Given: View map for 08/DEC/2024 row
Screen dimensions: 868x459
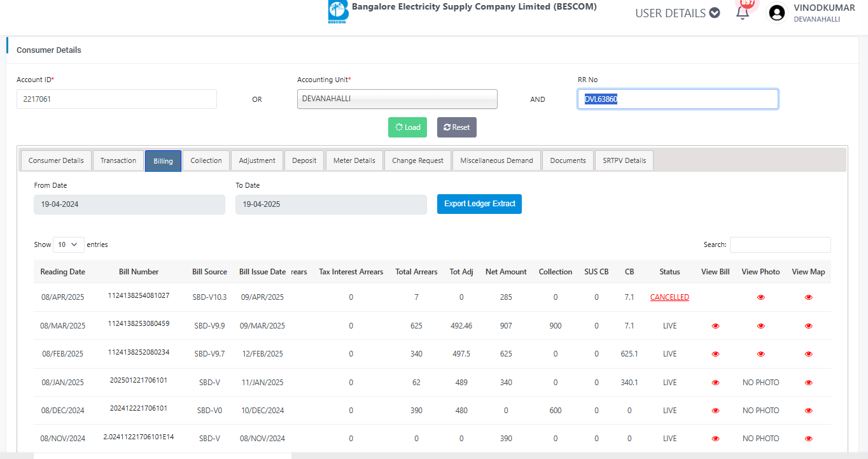Looking at the screenshot, I should click(x=808, y=411).
